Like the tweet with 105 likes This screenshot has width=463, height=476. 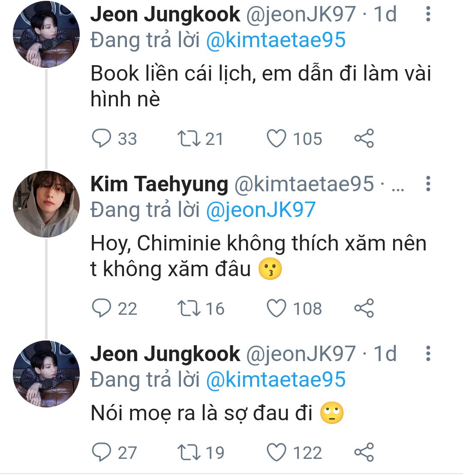click(x=277, y=139)
